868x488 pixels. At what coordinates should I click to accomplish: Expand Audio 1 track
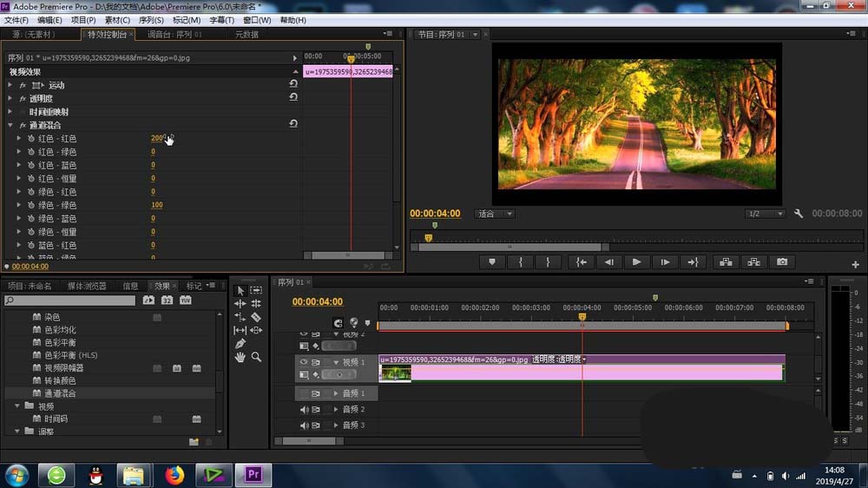point(336,393)
